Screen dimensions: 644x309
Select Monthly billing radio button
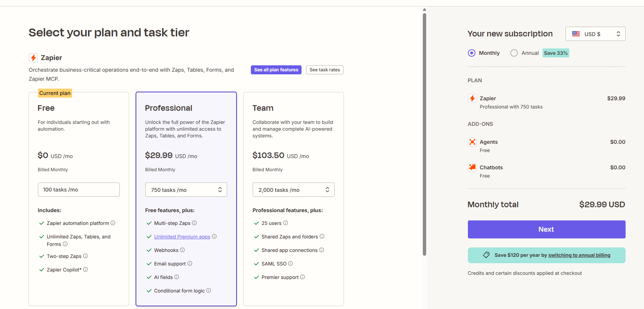click(472, 53)
